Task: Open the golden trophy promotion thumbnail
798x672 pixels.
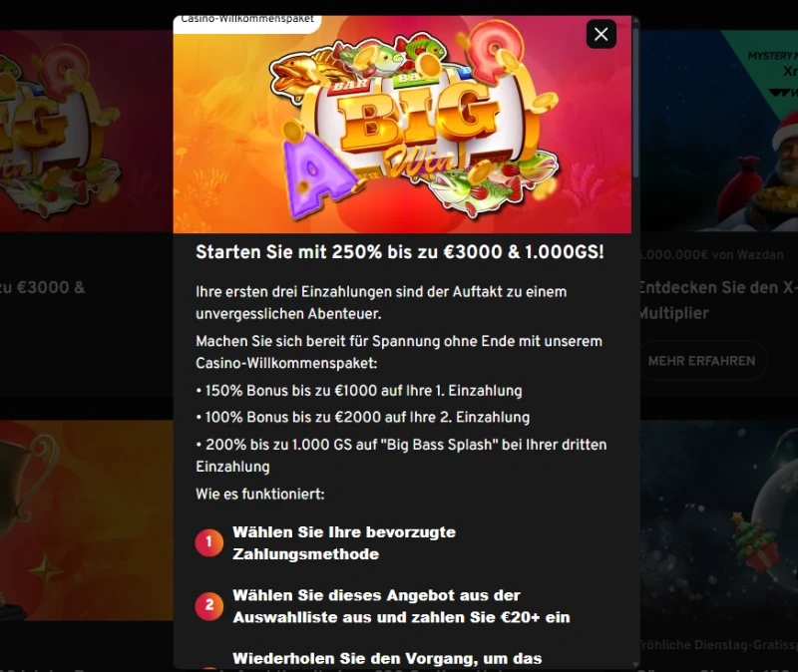Action: coord(87,519)
